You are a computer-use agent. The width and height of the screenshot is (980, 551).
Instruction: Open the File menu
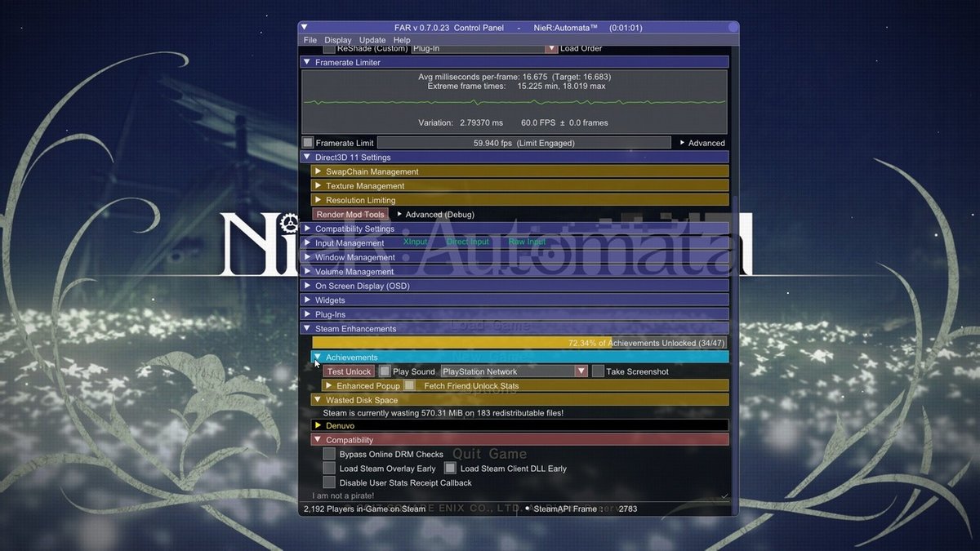coord(310,39)
